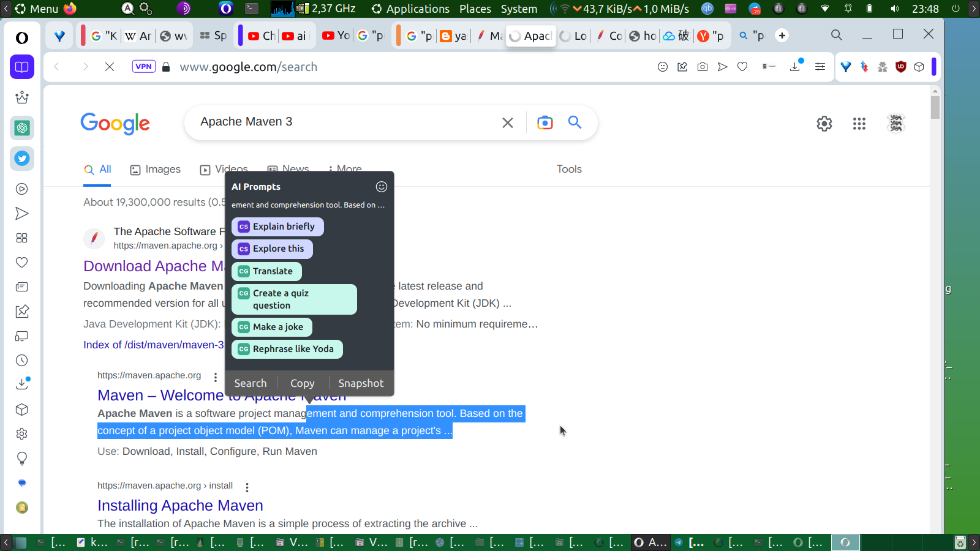Take a snapshot with address bar camera icon
The image size is (980, 551).
[x=703, y=67]
